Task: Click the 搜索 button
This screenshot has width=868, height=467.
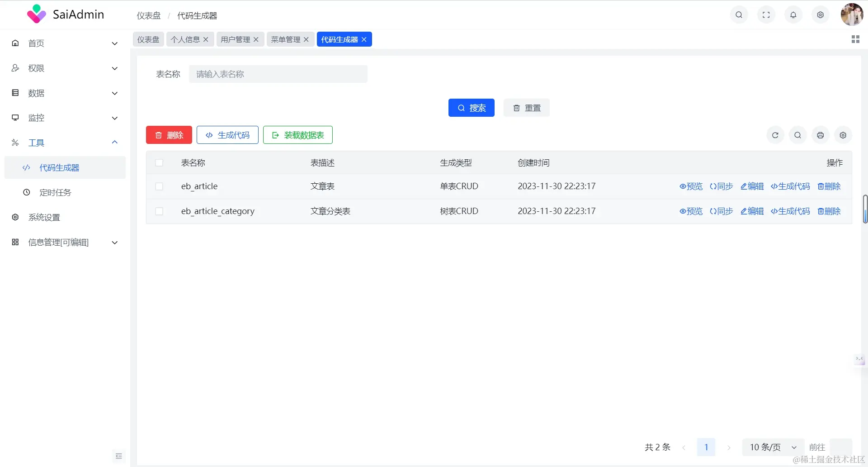Action: [x=472, y=108]
